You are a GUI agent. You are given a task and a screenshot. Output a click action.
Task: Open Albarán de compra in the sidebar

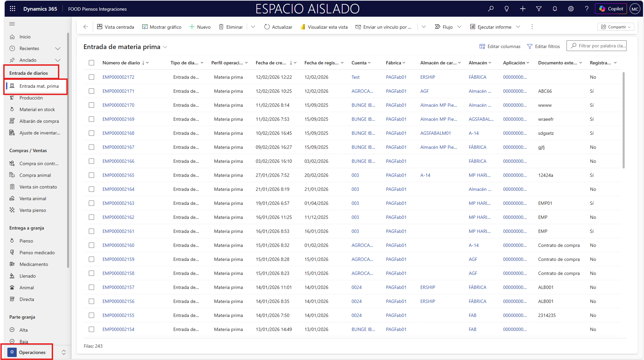tap(39, 121)
